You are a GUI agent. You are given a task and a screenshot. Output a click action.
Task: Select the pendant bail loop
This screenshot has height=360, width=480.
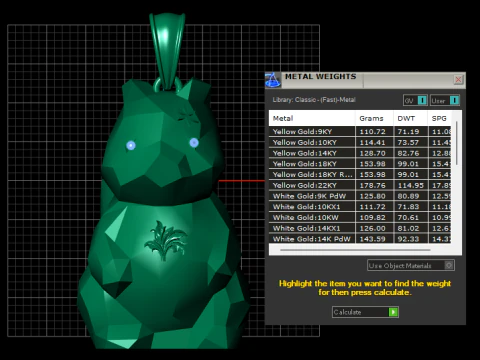coord(167,50)
